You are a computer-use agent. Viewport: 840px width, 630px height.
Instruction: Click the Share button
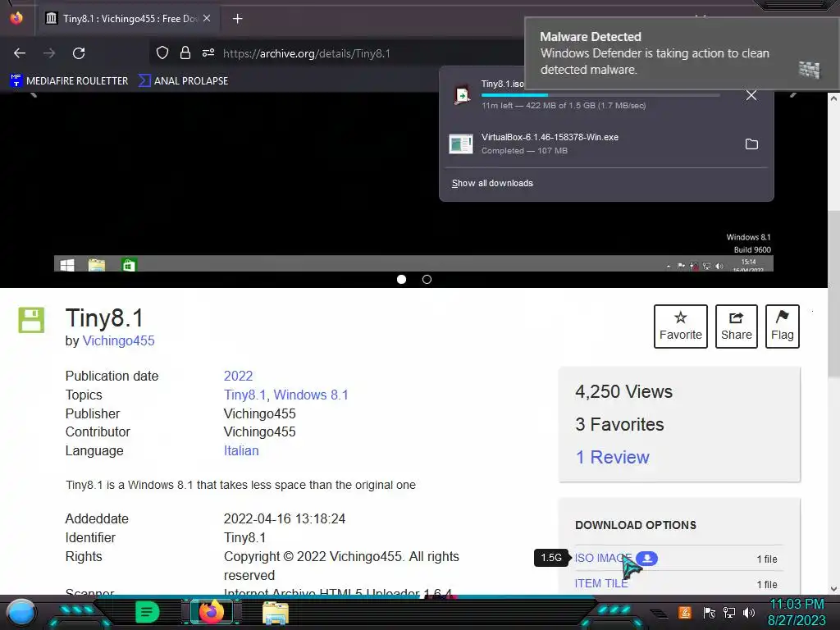pyautogui.click(x=736, y=326)
